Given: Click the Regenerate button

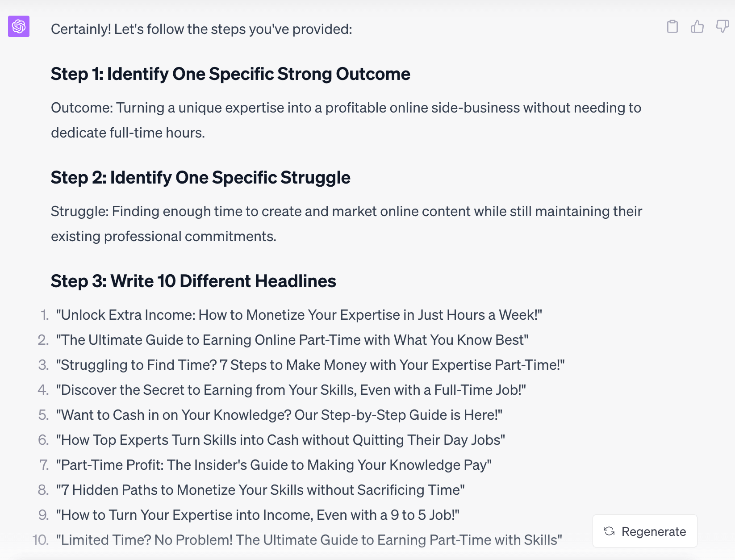Looking at the screenshot, I should [644, 531].
